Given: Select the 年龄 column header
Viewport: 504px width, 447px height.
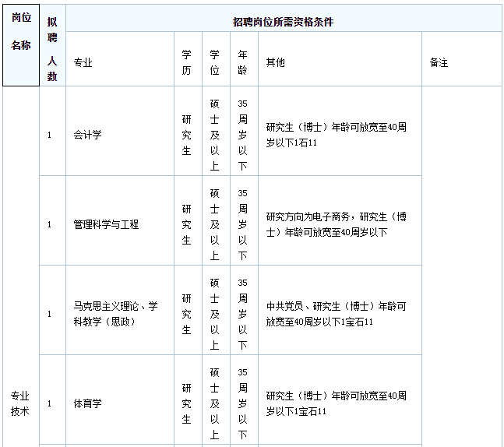Looking at the screenshot, I should point(243,62).
